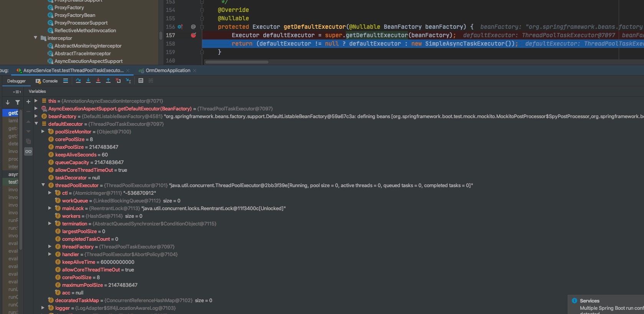Viewport: 644px width, 314px height.
Task: Open AbstractTraceInterceptor class in project tree
Action: [x=83, y=53]
